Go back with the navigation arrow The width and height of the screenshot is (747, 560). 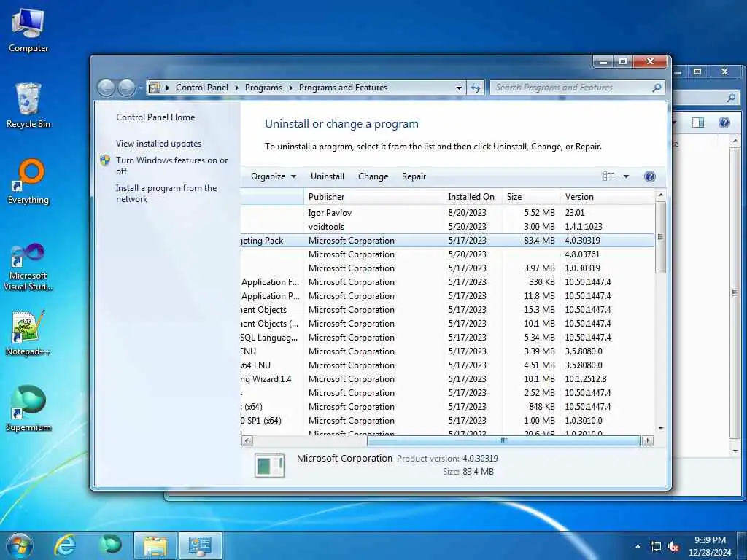[x=106, y=87]
